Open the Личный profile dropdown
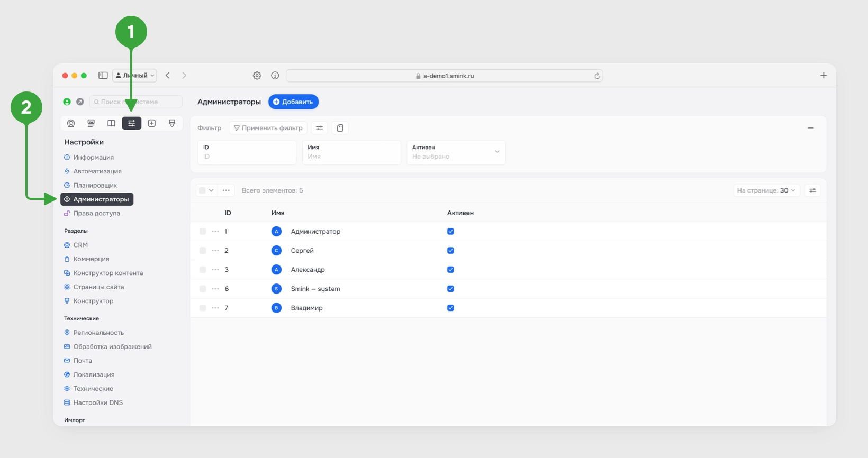868x458 pixels. pos(134,76)
